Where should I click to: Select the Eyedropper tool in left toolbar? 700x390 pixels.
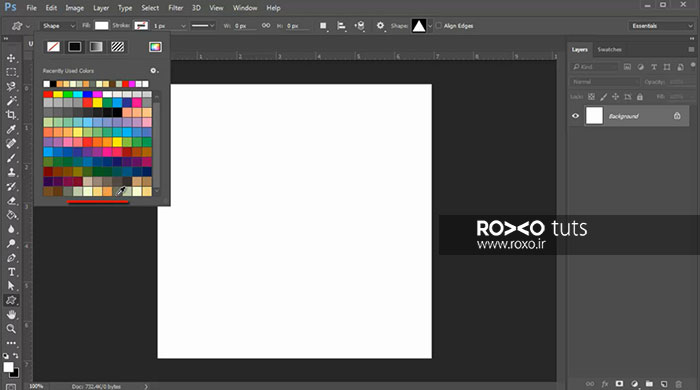click(x=11, y=129)
